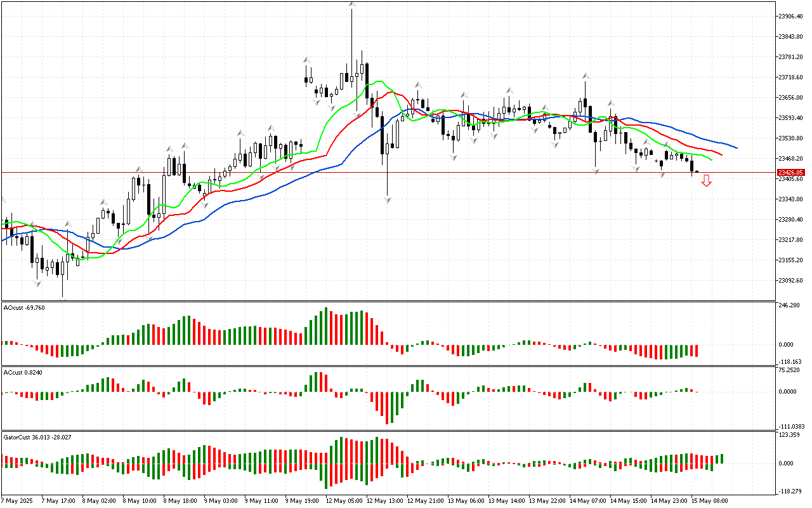The height and width of the screenshot is (508, 812).
Task: Click the GatorCust 36.013 -28.027 label
Action: coord(37,437)
